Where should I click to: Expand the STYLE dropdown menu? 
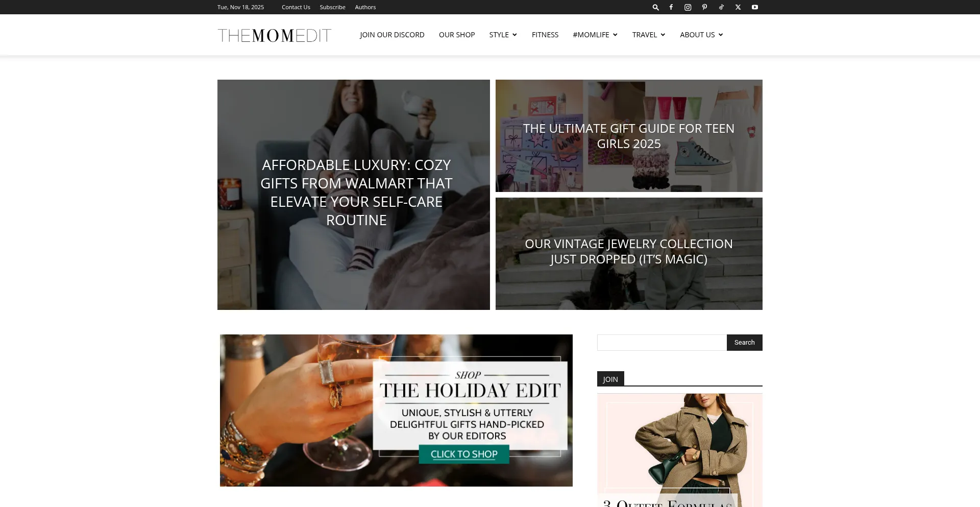[503, 35]
